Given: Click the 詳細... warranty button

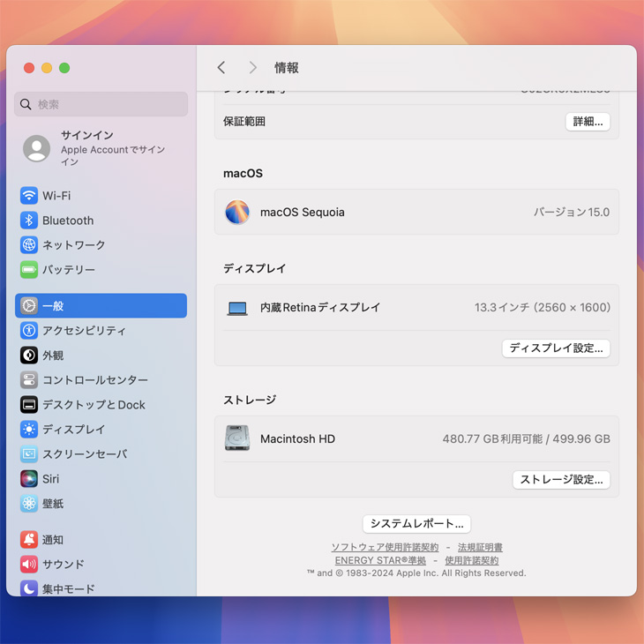Looking at the screenshot, I should [x=588, y=122].
